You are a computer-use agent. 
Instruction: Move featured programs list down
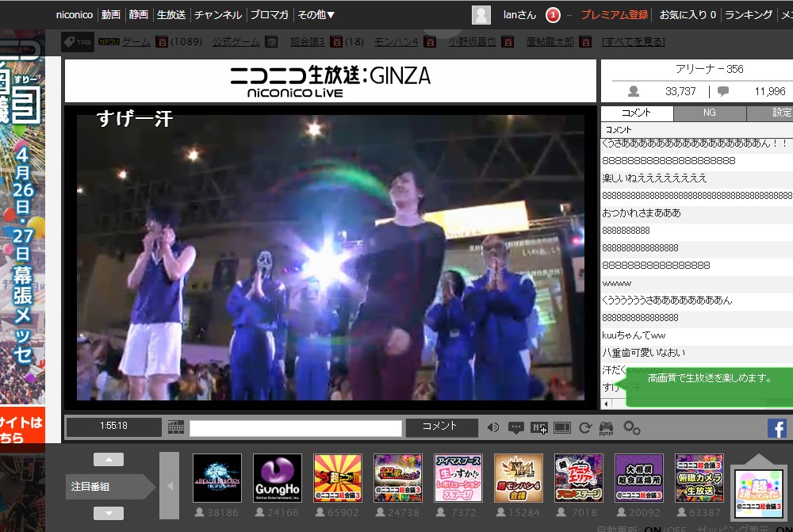[x=108, y=513]
